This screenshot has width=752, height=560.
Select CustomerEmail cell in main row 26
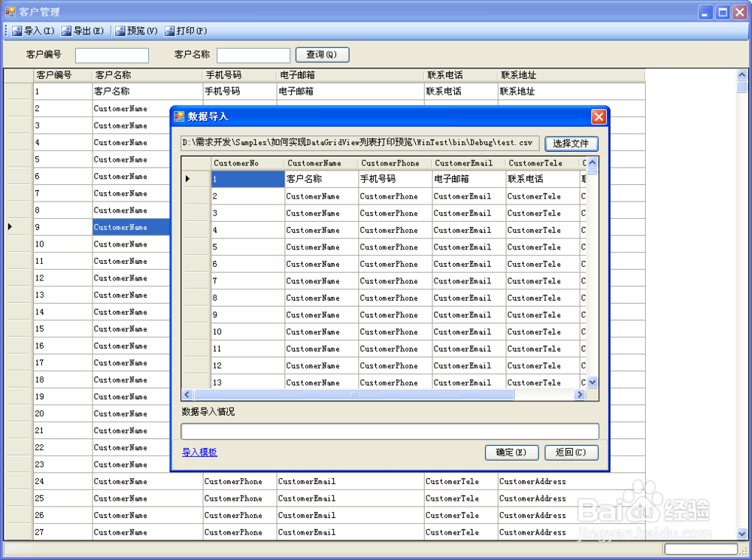pyautogui.click(x=350, y=515)
